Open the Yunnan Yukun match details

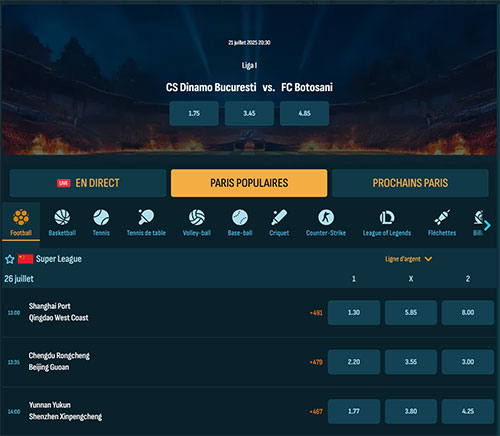click(50, 405)
